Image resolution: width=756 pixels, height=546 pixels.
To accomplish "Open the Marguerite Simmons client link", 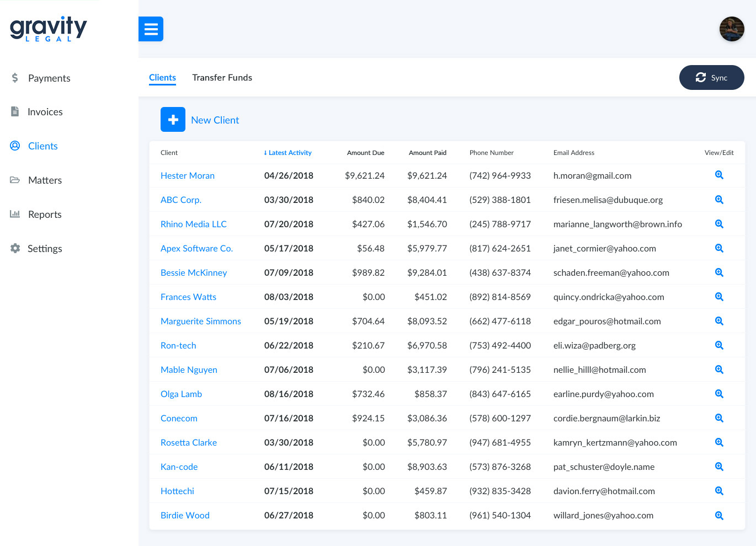I will pyautogui.click(x=200, y=321).
